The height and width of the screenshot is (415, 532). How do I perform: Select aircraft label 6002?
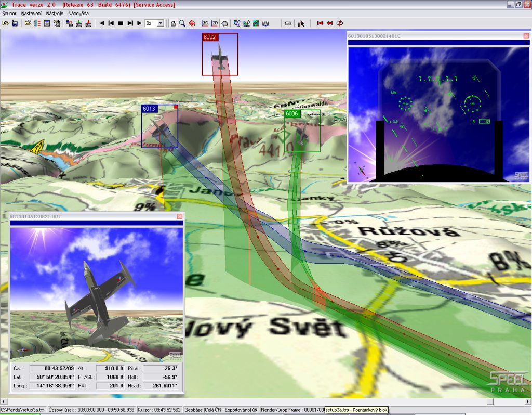pyautogui.click(x=210, y=37)
